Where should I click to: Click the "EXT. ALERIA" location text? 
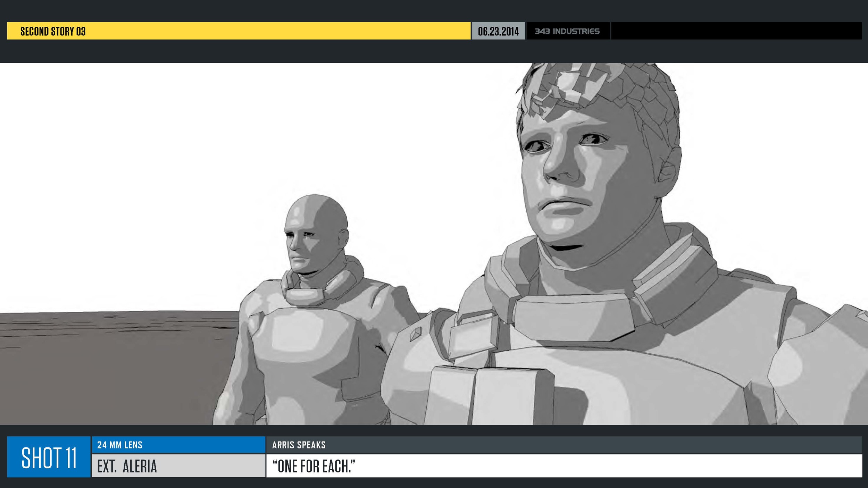(x=127, y=466)
